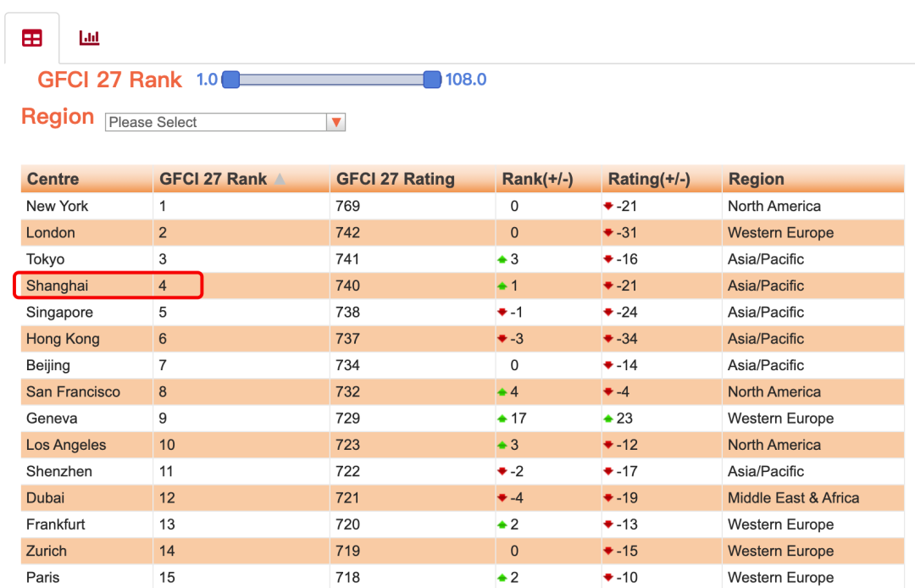The height and width of the screenshot is (588, 915).
Task: Select the Hong Kong centre cell
Action: pos(87,339)
